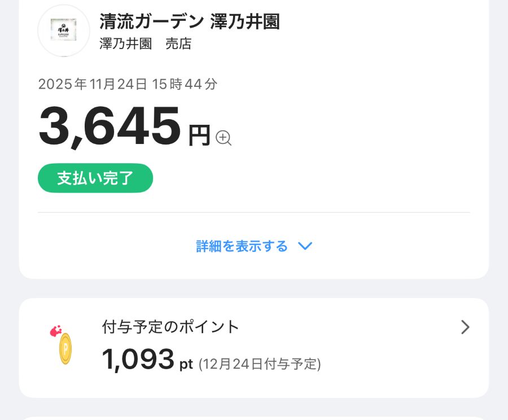Tap the 澤乃井園 part of store title
508x420 pixels.
tap(245, 22)
